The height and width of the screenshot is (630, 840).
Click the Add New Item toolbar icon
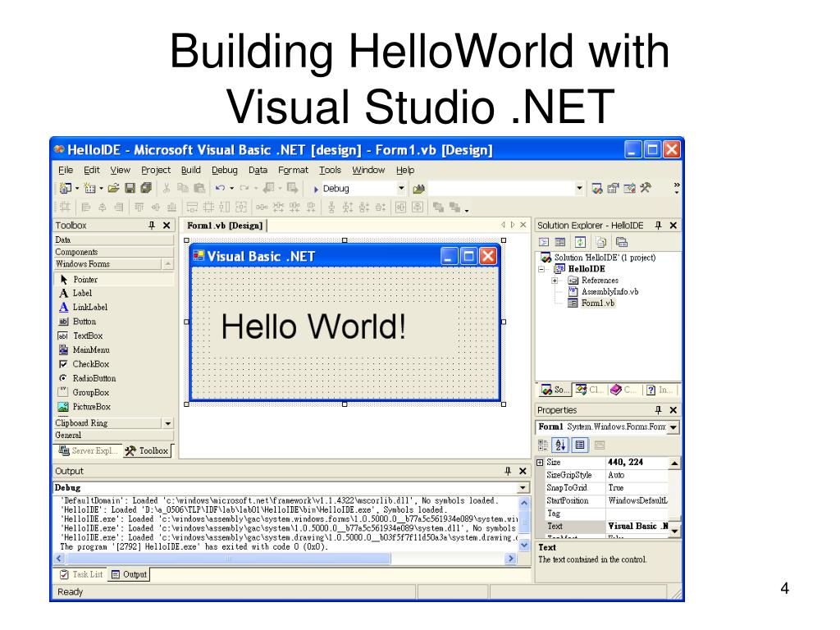point(90,188)
